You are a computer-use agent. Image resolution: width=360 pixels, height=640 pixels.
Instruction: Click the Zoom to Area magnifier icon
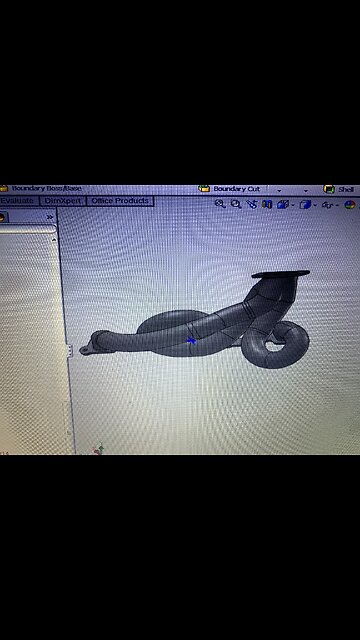(x=236, y=204)
